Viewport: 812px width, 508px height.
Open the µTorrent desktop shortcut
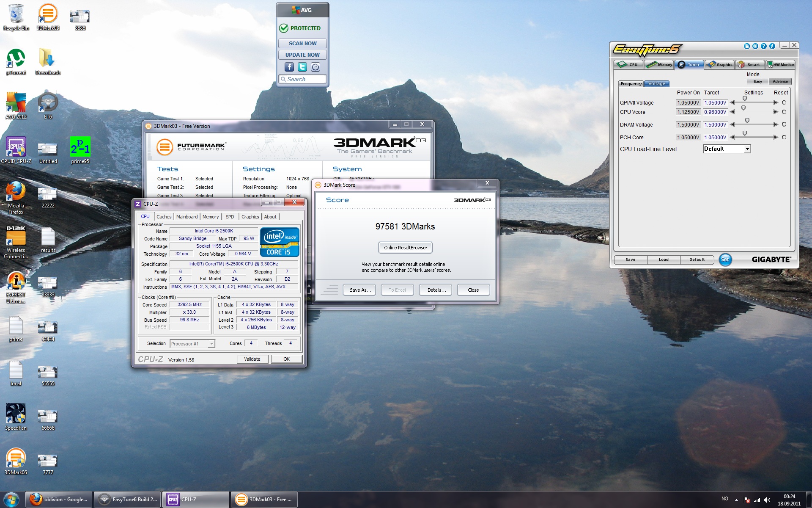click(x=16, y=61)
